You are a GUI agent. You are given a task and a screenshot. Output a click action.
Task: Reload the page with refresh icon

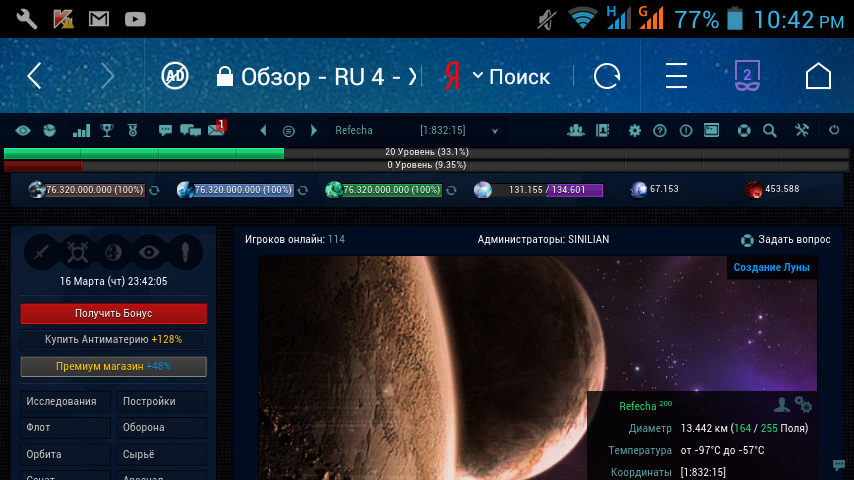click(x=607, y=76)
